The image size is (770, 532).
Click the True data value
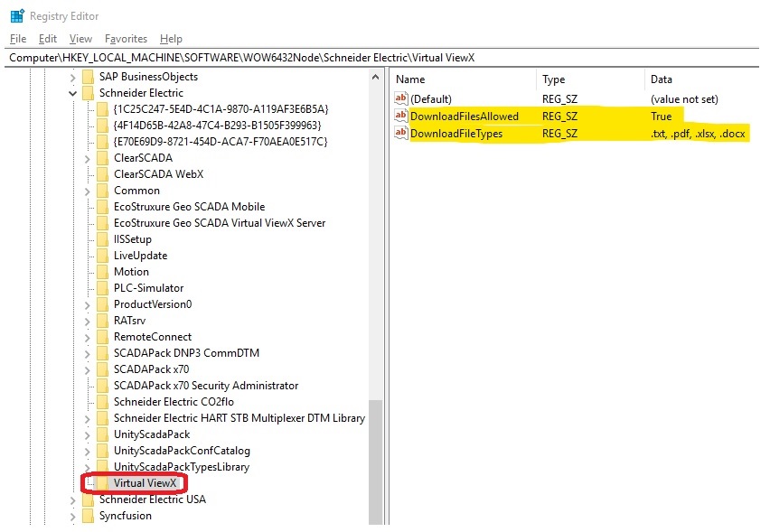(x=661, y=117)
